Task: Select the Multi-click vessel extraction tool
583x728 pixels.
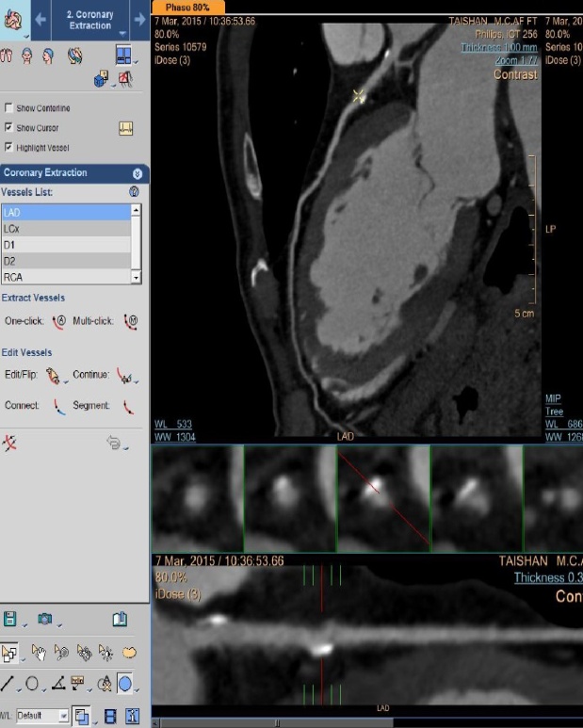Action: pos(131,321)
